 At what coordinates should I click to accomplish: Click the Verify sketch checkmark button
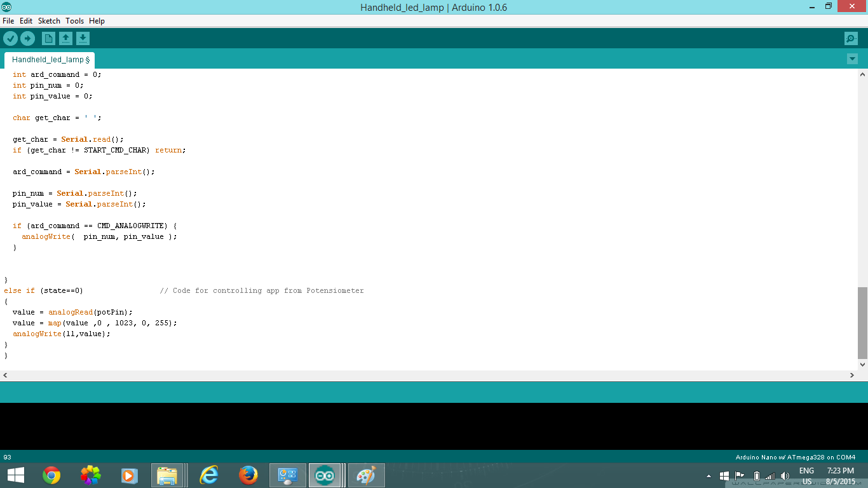pyautogui.click(x=10, y=39)
